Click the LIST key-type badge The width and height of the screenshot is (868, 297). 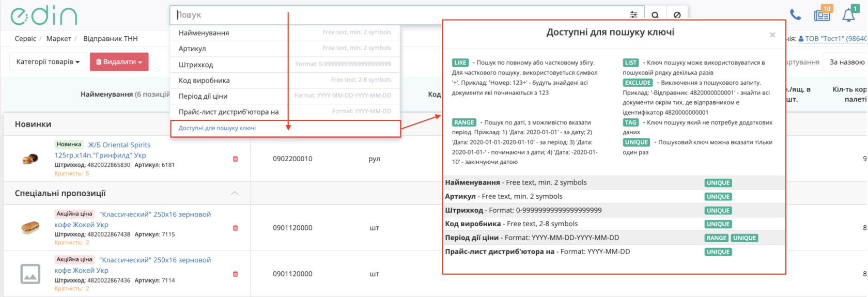631,62
